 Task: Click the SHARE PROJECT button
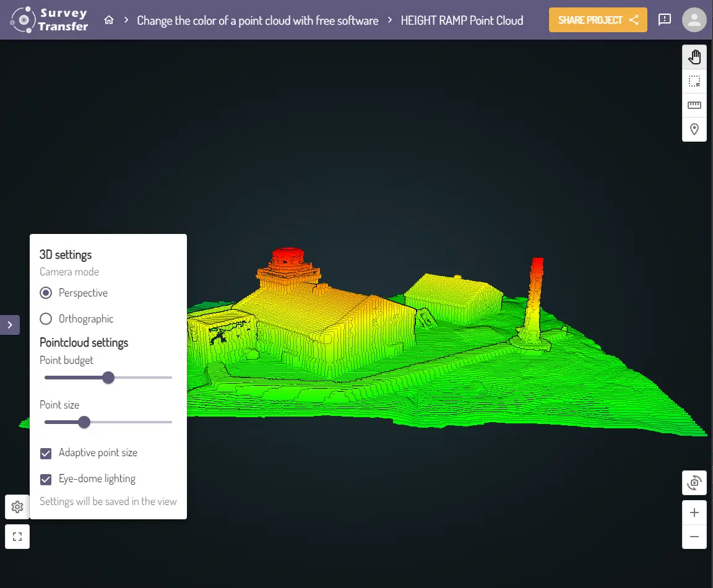[597, 20]
